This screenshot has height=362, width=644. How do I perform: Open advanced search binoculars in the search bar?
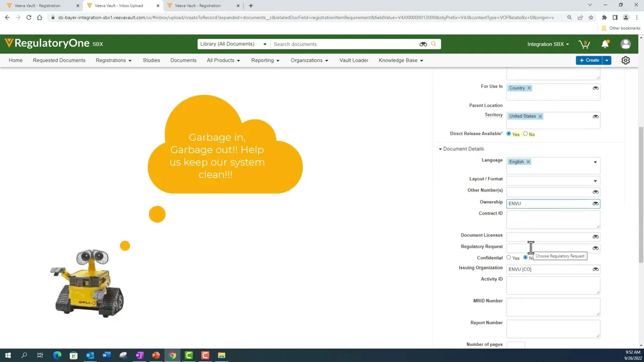point(423,44)
